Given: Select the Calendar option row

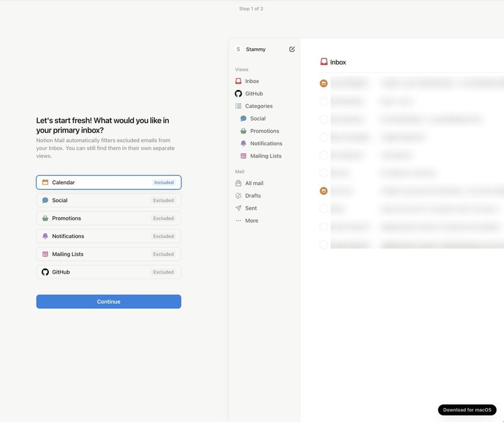Looking at the screenshot, I should [x=109, y=182].
